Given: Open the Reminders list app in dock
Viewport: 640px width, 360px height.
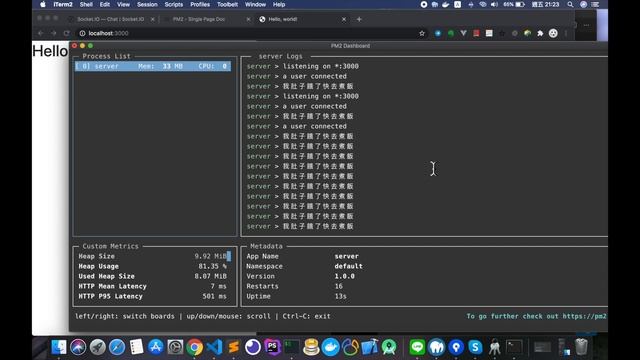Looking at the screenshot, I should [136, 347].
